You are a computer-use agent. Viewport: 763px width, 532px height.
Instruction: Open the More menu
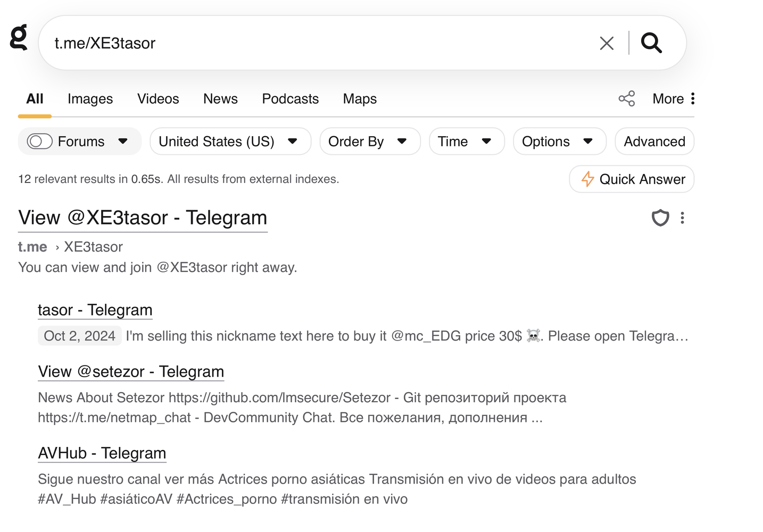click(x=674, y=98)
